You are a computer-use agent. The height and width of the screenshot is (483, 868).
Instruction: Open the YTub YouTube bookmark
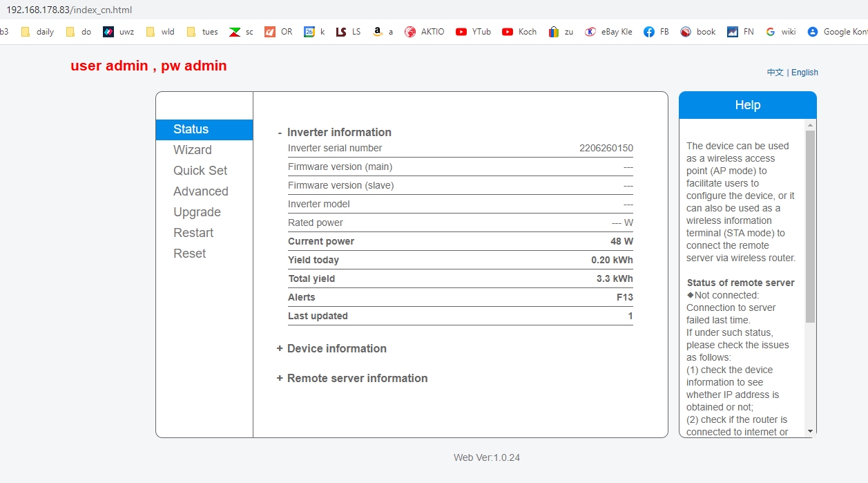[x=473, y=32]
